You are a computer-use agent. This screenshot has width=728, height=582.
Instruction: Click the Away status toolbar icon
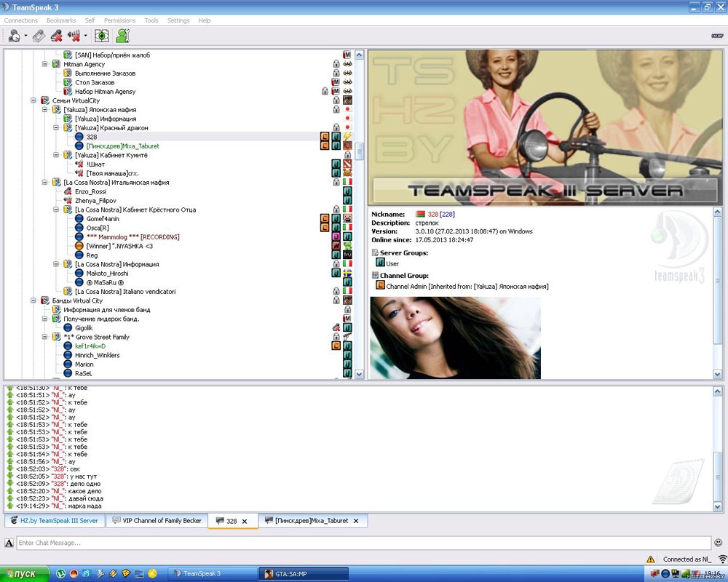pyautogui.click(x=15, y=35)
